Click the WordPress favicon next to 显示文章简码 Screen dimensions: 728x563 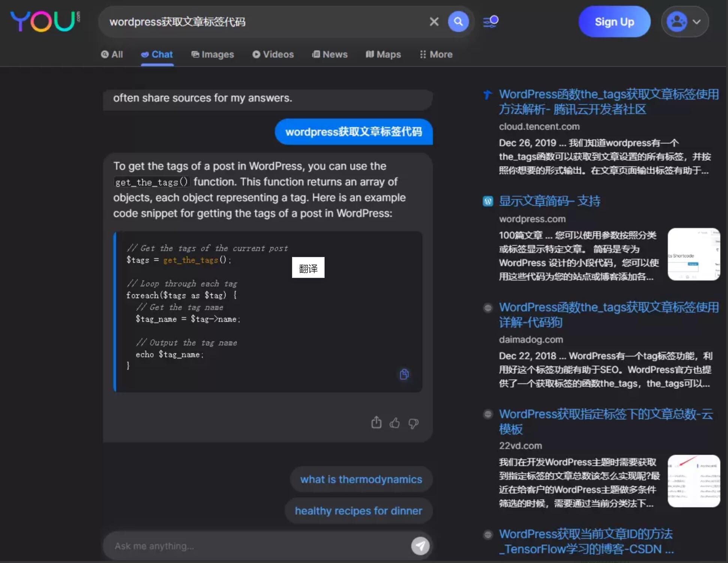point(488,202)
